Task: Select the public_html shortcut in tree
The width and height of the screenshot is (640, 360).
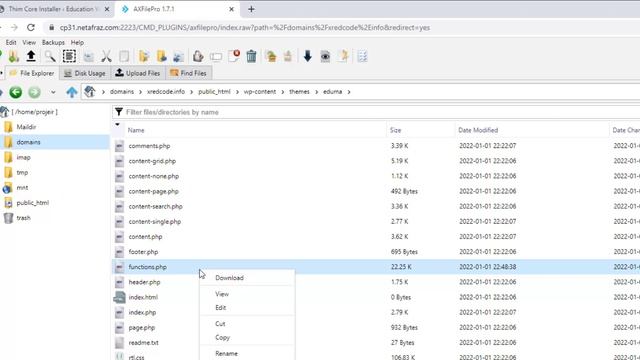Action: pos(32,202)
